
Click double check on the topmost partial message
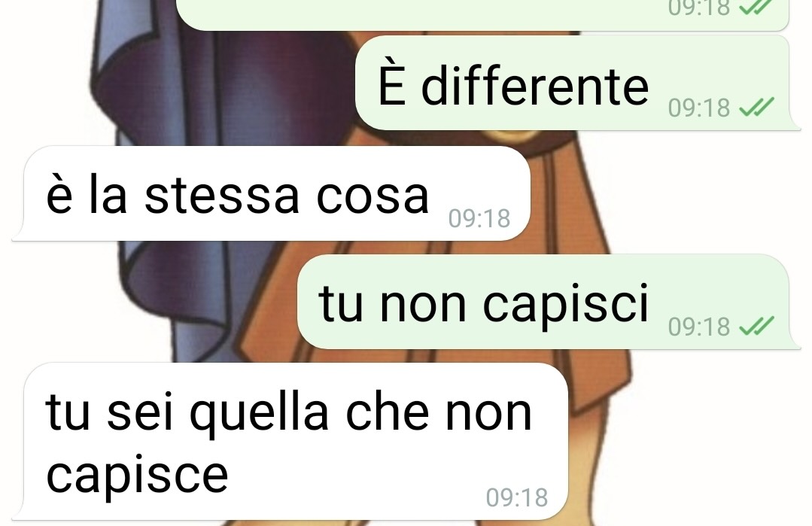tap(756, 7)
